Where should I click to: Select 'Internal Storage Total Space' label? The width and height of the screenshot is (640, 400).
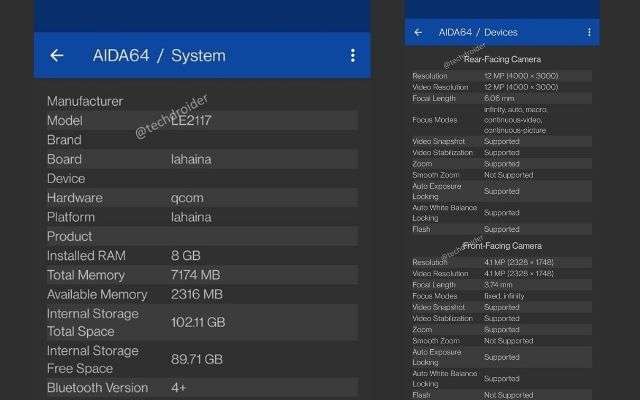(x=93, y=322)
